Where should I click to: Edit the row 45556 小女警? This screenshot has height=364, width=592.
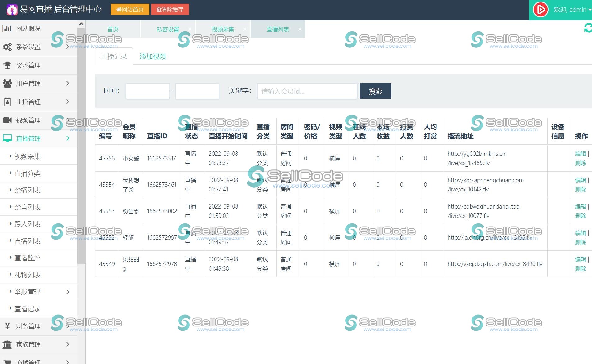[x=580, y=154]
